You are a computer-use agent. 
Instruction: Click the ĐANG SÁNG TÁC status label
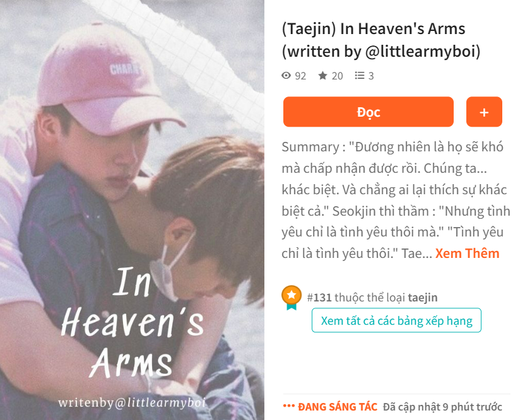tap(338, 407)
